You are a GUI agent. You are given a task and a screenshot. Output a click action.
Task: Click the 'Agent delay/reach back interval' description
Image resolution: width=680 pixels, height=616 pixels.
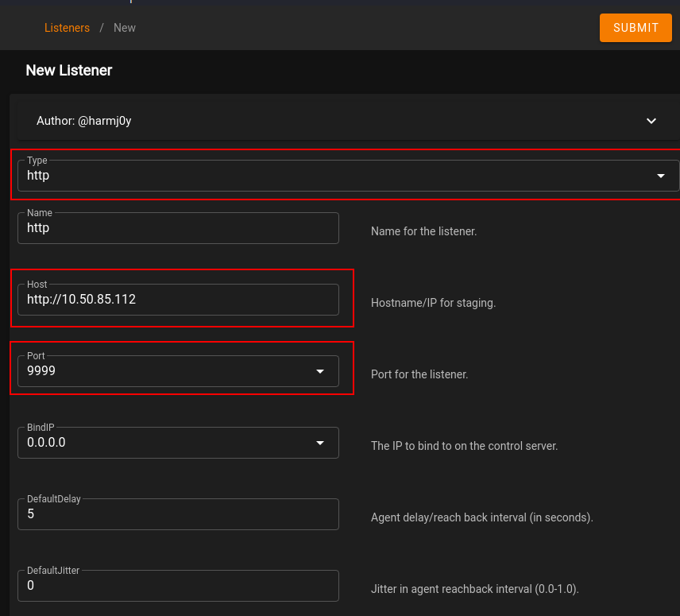tap(481, 517)
